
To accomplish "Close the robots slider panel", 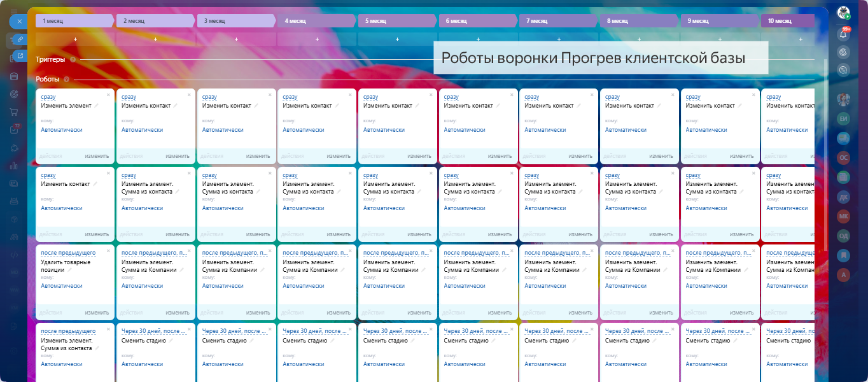I will click(19, 21).
